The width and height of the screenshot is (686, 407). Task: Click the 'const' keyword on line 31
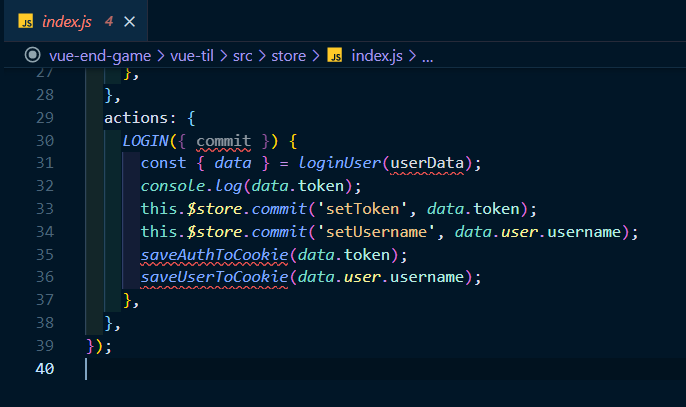(x=164, y=163)
